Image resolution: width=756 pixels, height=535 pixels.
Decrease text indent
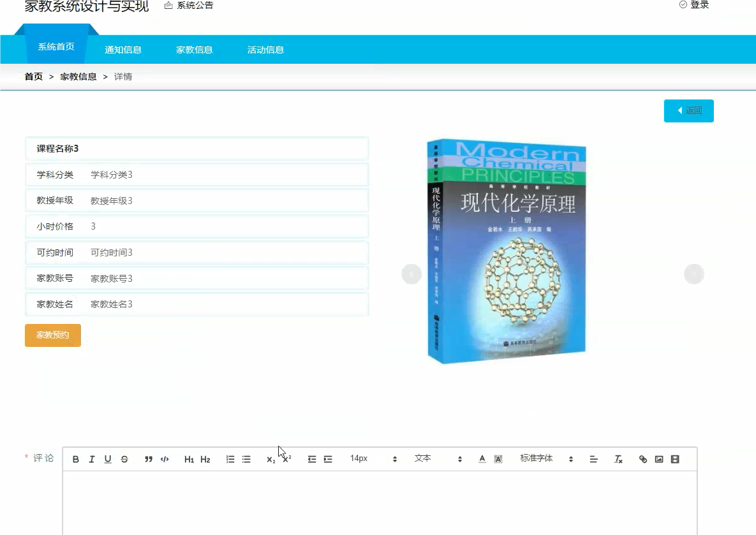pyautogui.click(x=312, y=459)
